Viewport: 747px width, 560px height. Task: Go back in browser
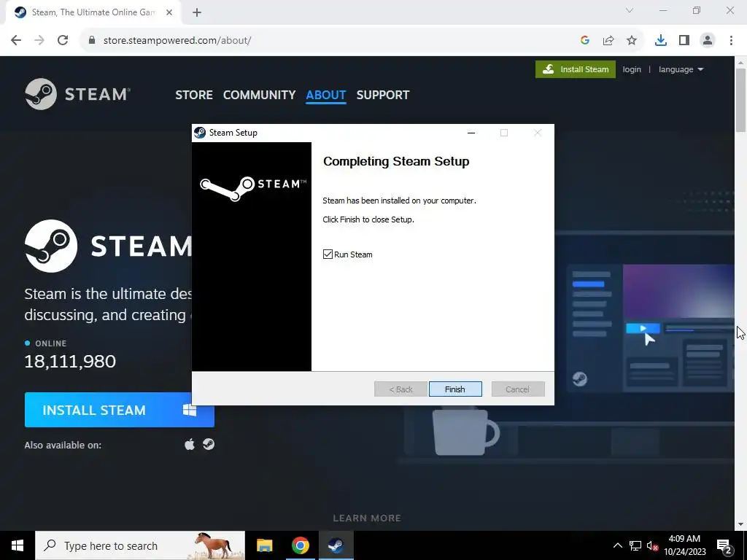16,41
